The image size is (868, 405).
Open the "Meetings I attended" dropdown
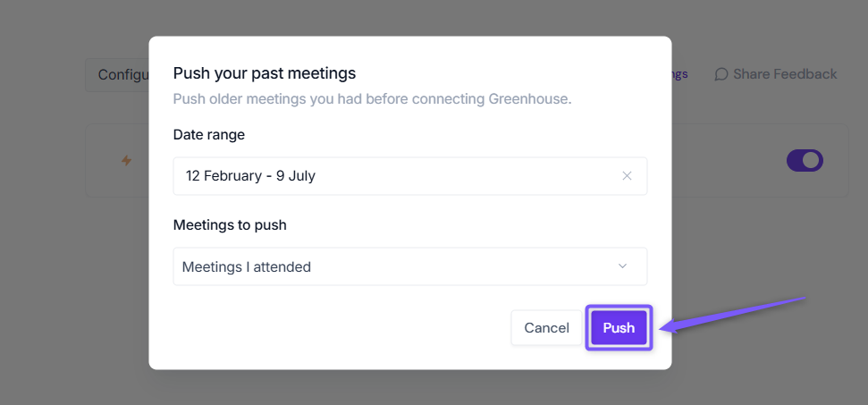pos(410,266)
